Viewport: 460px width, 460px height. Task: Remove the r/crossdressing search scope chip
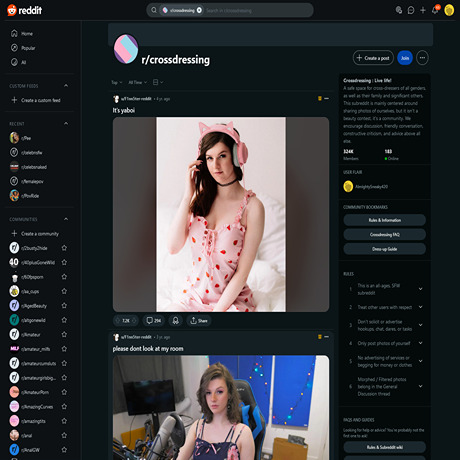199,10
